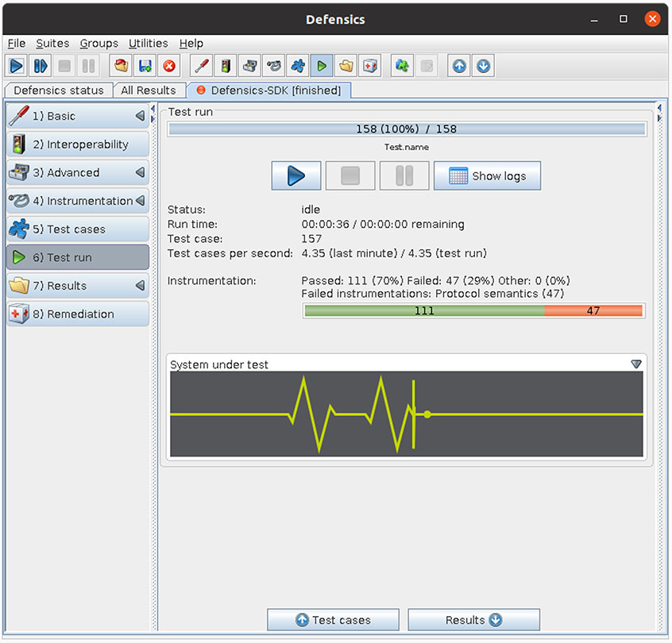Switch to the All Results tab
This screenshot has height=643, width=672.
(x=148, y=90)
